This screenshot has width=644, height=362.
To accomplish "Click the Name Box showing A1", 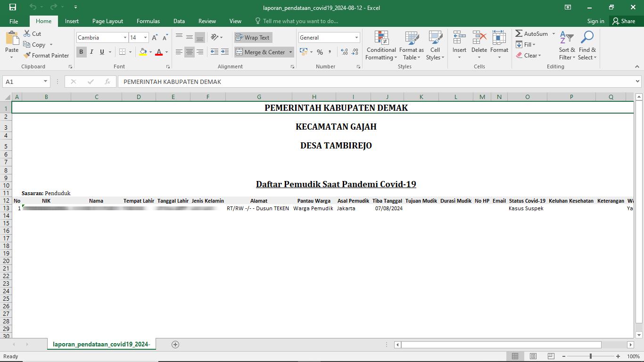I will pyautogui.click(x=26, y=82).
